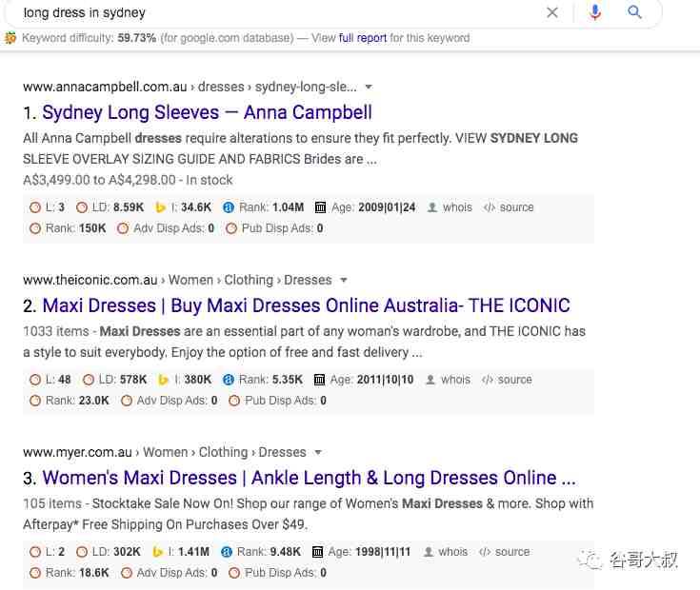Open the full report link for this keyword
Viewport: 700px width, 590px height.
pos(363,38)
